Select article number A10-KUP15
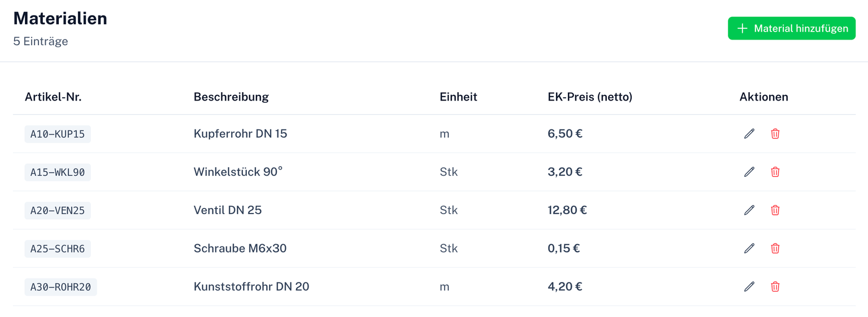The height and width of the screenshot is (317, 868). 58,134
